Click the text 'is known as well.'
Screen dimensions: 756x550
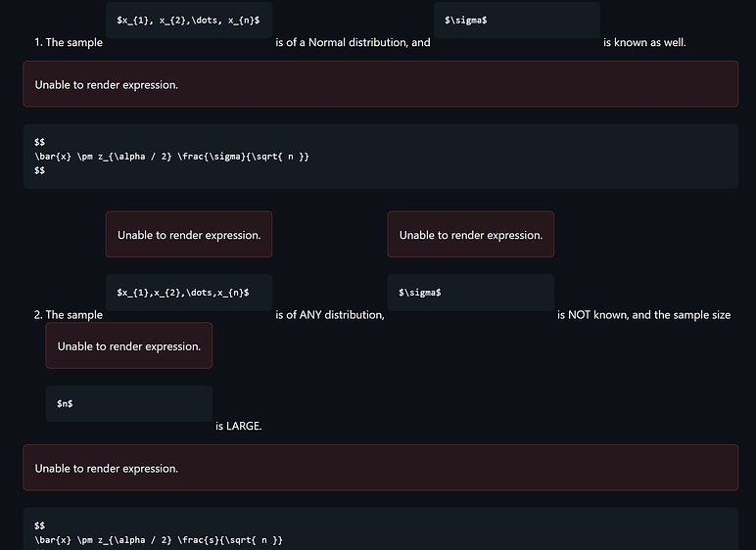point(644,42)
